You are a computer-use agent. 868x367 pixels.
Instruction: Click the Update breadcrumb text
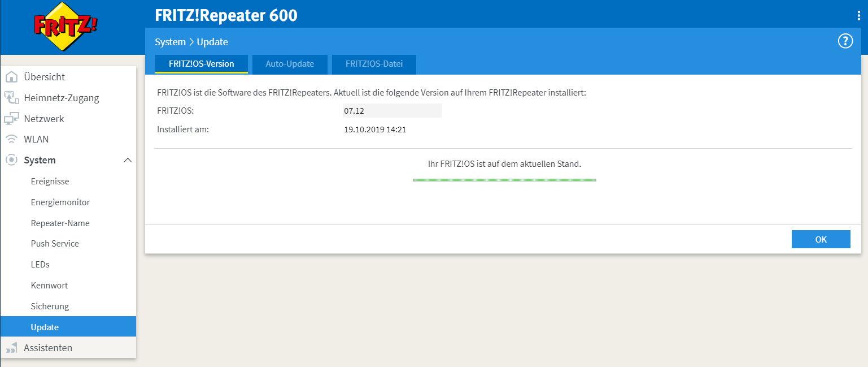coord(212,42)
